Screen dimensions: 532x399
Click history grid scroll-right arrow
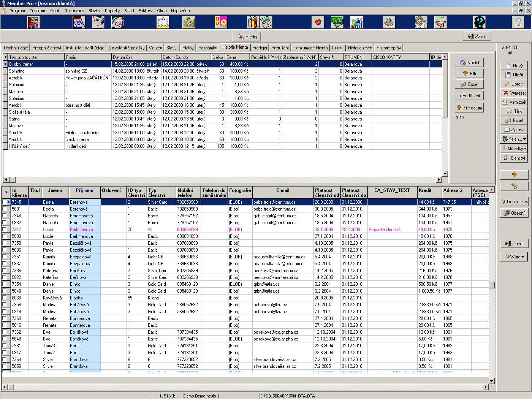click(439, 180)
